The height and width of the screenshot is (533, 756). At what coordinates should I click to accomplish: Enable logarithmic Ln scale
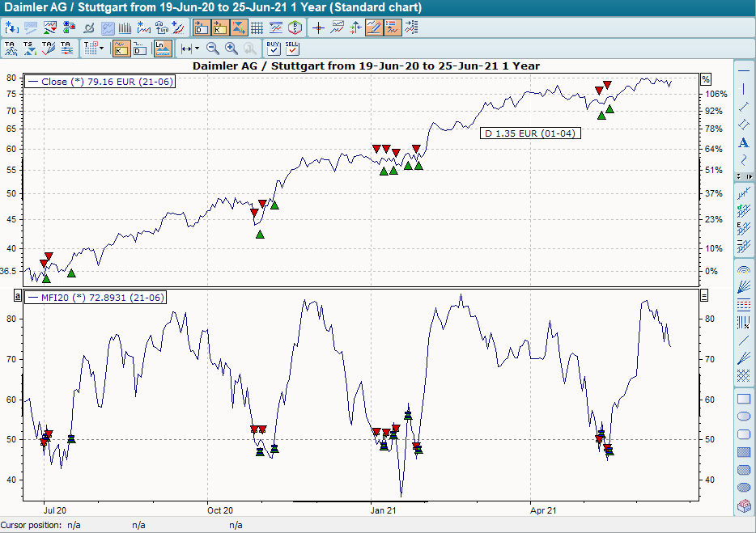click(162, 48)
